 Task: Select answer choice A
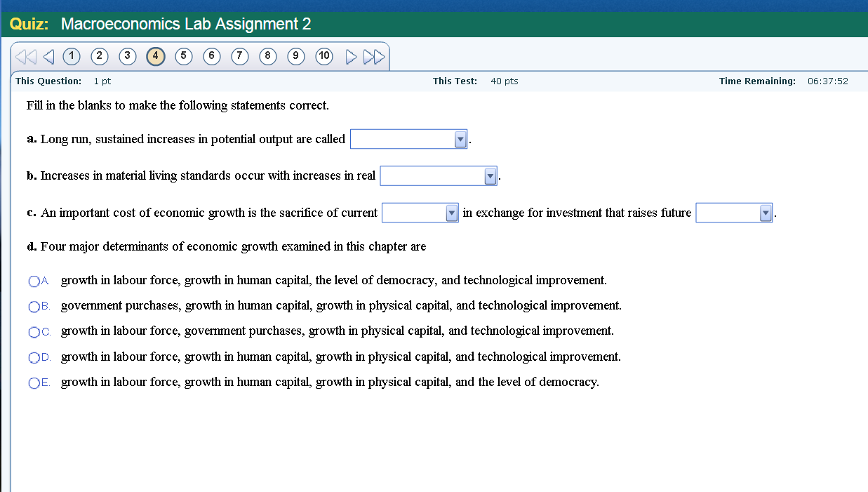point(35,281)
